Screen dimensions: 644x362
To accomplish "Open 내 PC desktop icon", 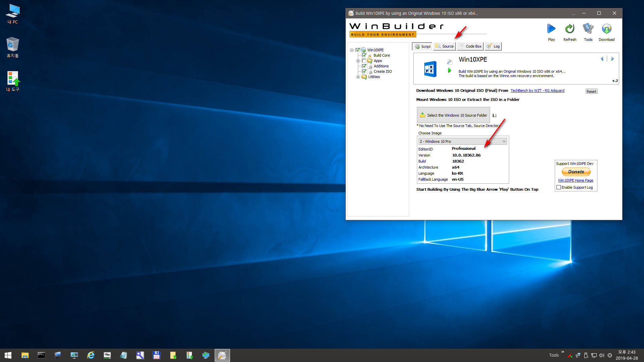I will pyautogui.click(x=13, y=14).
